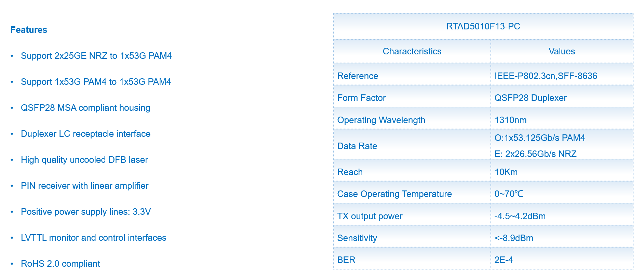Click the TX output power label

pos(370,216)
